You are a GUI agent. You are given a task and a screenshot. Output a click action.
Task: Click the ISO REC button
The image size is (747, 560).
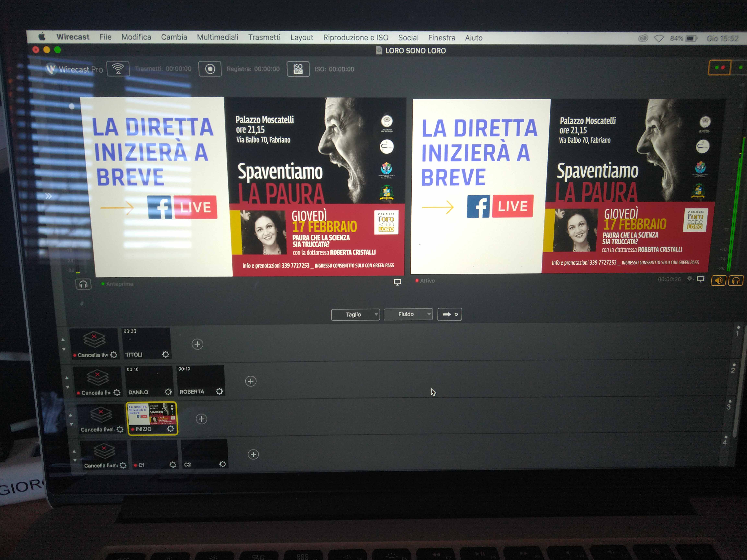pyautogui.click(x=298, y=69)
